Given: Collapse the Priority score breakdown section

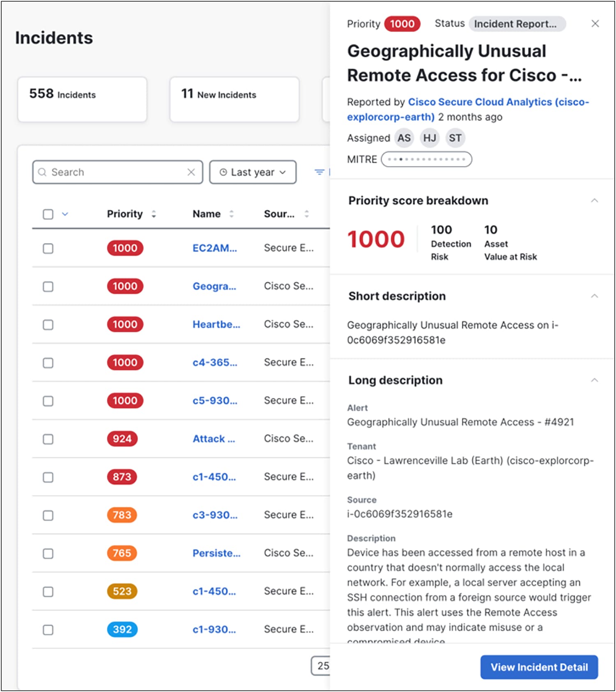Looking at the screenshot, I should click(594, 200).
